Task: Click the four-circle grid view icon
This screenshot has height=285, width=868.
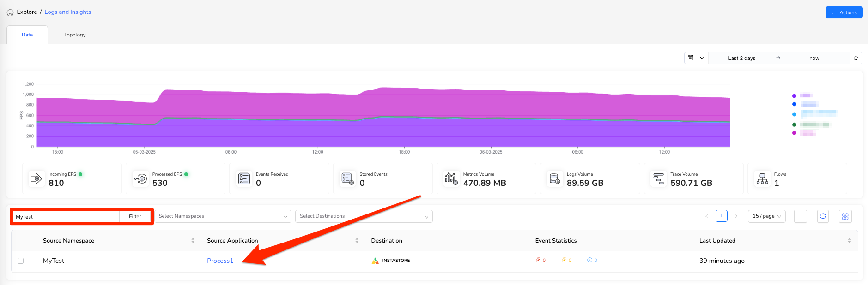Action: click(845, 216)
